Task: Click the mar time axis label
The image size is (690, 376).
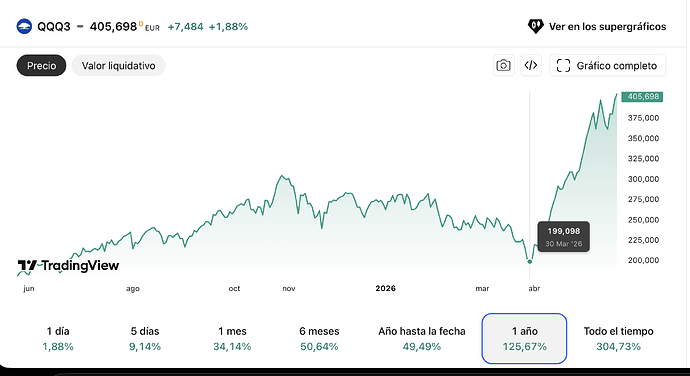Action: pos(482,288)
